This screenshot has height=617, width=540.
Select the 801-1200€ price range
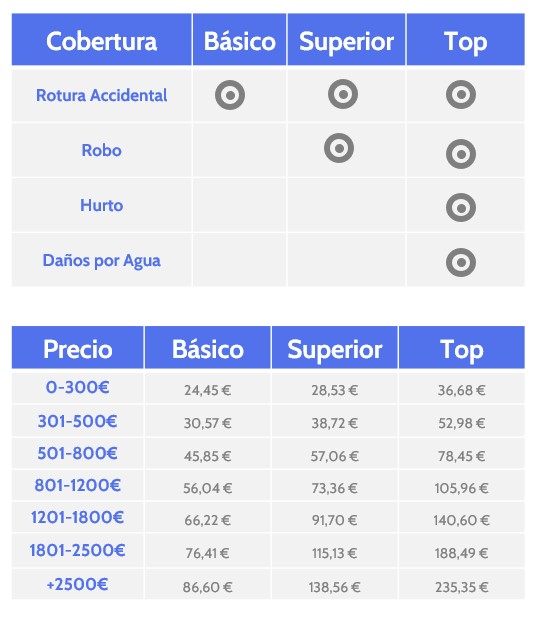78,485
